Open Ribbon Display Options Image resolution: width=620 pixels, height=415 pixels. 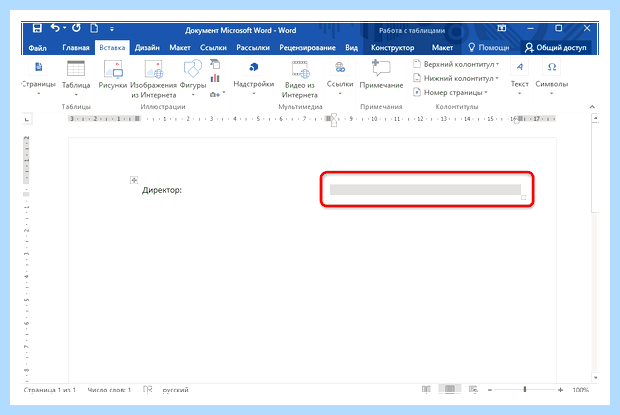pos(502,28)
